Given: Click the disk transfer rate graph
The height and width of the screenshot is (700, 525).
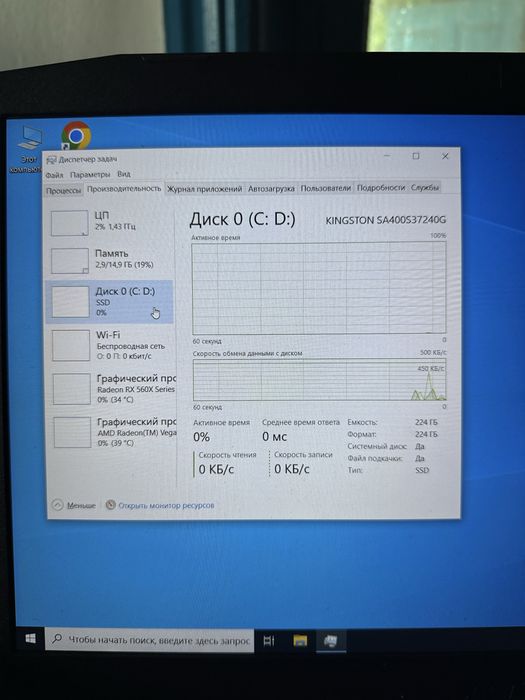Looking at the screenshot, I should 320,379.
